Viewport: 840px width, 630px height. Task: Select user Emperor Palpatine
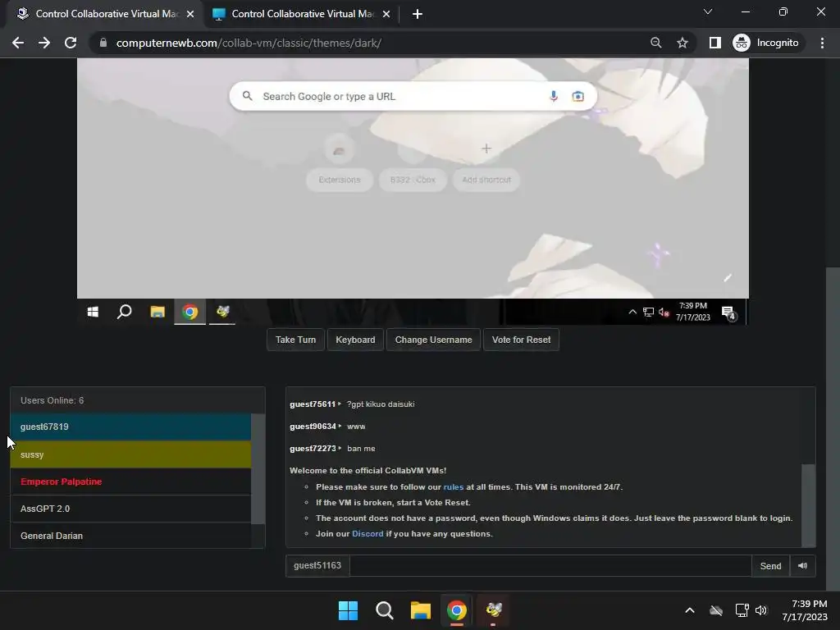[130, 482]
